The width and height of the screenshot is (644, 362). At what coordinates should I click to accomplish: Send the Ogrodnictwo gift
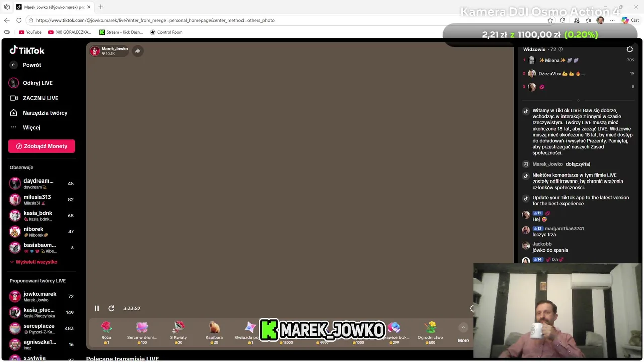(430, 333)
